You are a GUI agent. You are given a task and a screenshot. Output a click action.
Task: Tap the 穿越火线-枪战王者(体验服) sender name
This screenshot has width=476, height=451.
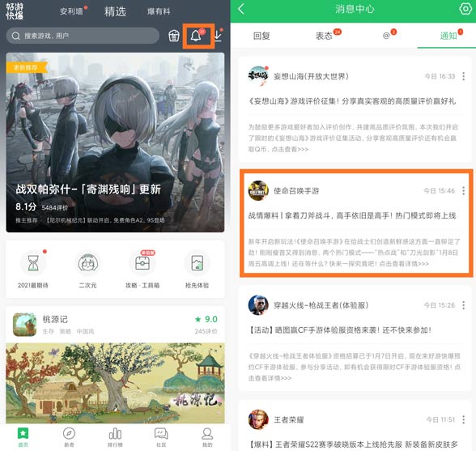click(x=321, y=305)
